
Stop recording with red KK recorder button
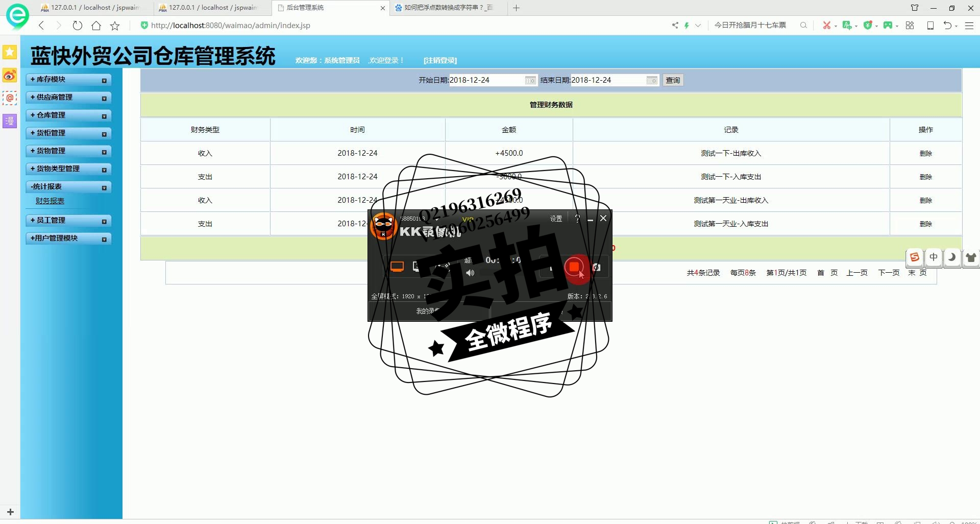(574, 267)
